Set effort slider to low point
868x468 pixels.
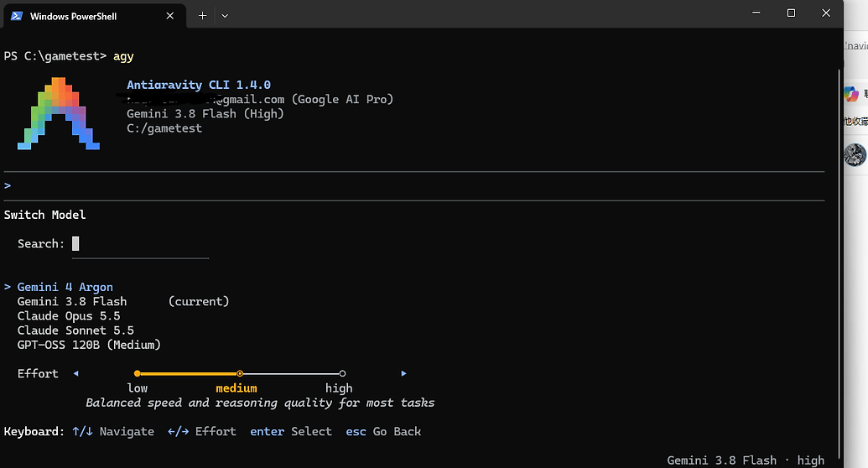(x=138, y=373)
